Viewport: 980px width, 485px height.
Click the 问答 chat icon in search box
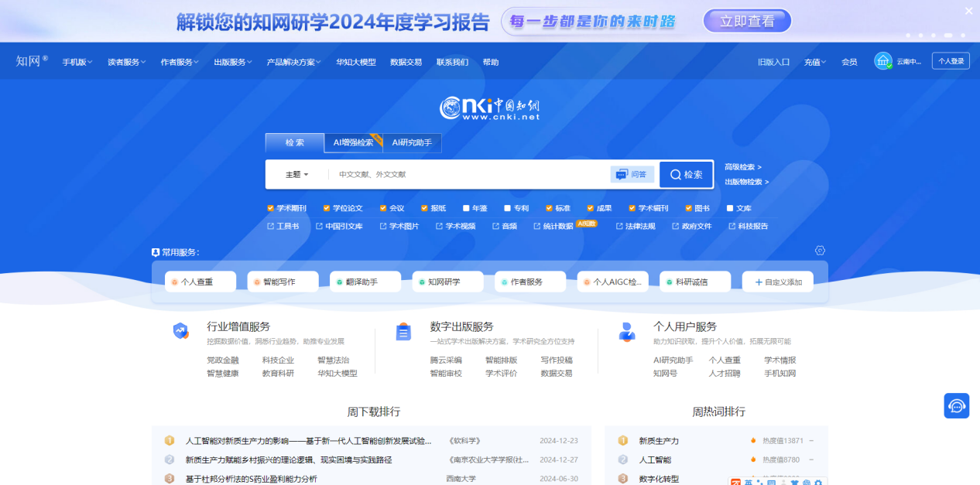click(622, 175)
